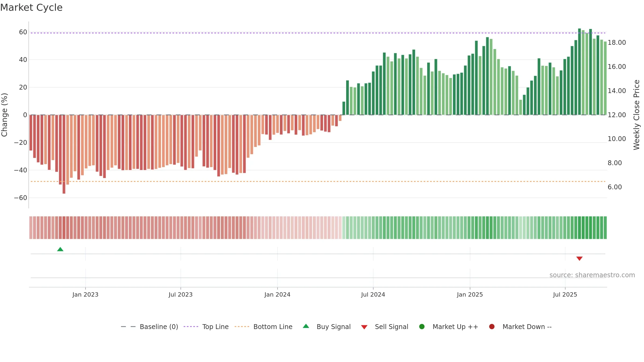This screenshot has width=644, height=362.
Task: Click the green Buy Signal triangle marker
Action: [x=60, y=249]
